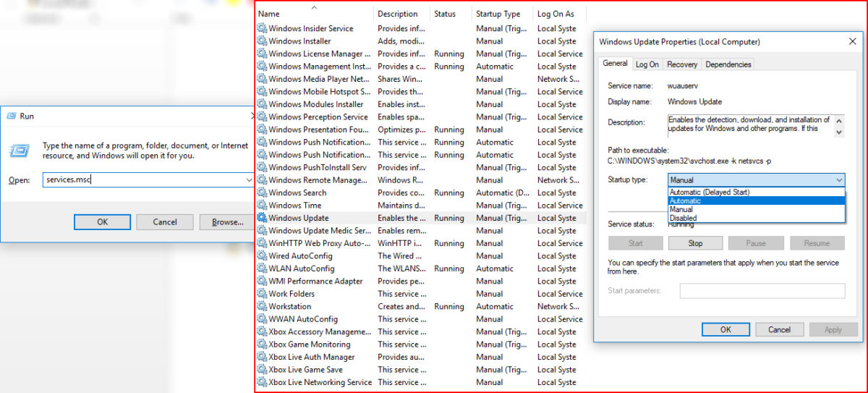Click Browse... in the Run dialog
The height and width of the screenshot is (393, 868).
(x=227, y=222)
